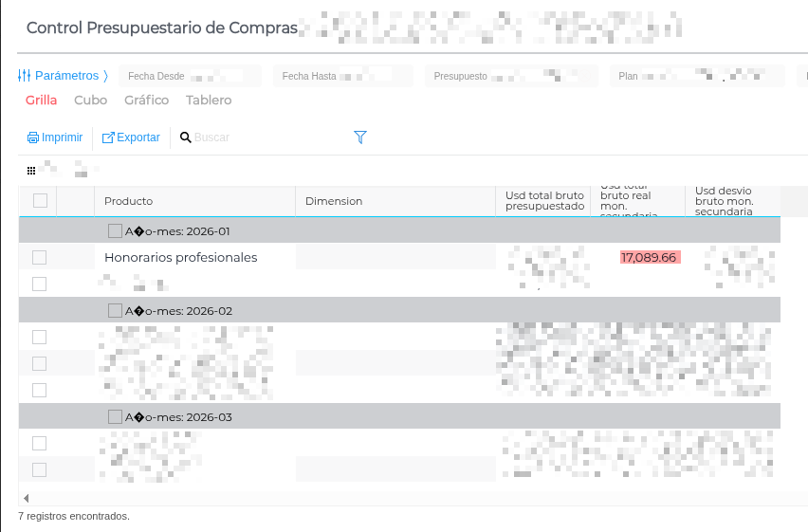Click the Imprimir printer icon
808x532 pixels.
(33, 138)
